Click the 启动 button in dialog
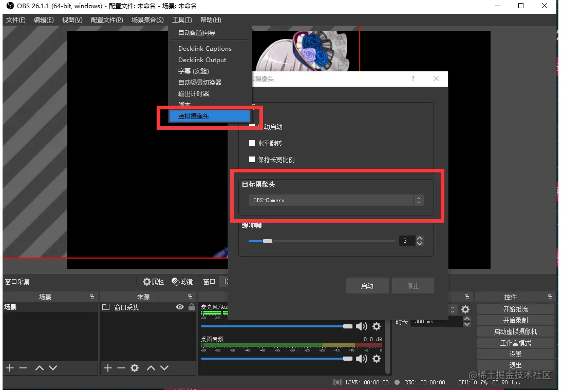The image size is (563, 392). coord(367,286)
